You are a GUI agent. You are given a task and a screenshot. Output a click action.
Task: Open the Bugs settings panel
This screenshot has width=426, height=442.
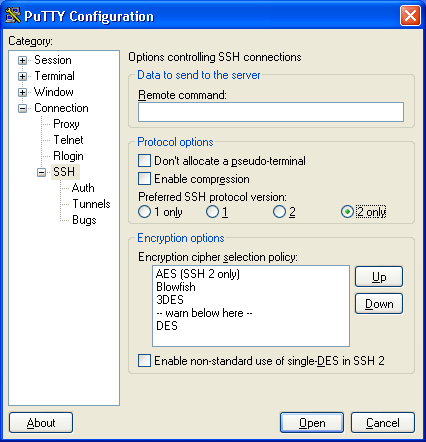84,220
